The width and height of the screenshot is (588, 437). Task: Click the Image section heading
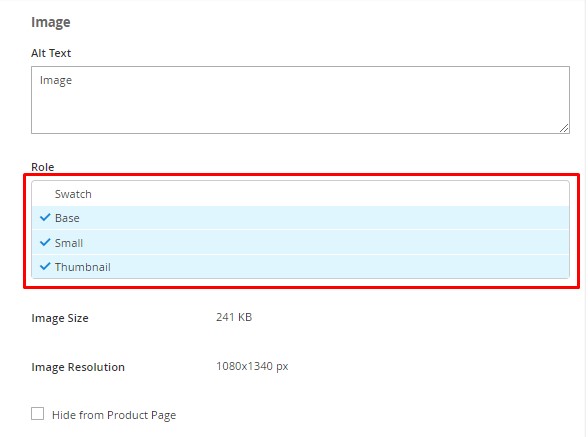tap(51, 23)
